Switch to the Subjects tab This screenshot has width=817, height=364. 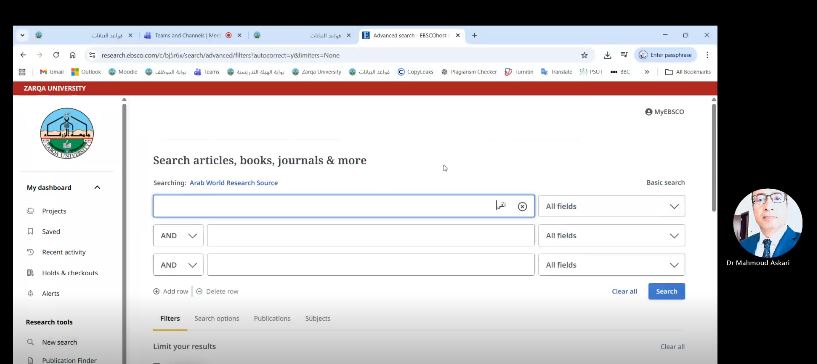[318, 318]
